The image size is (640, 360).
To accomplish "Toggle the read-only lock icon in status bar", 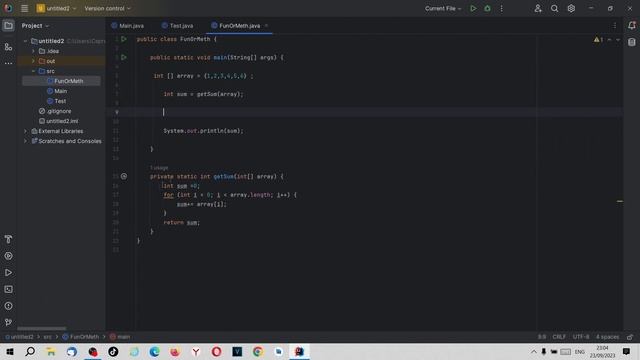I will (630, 337).
